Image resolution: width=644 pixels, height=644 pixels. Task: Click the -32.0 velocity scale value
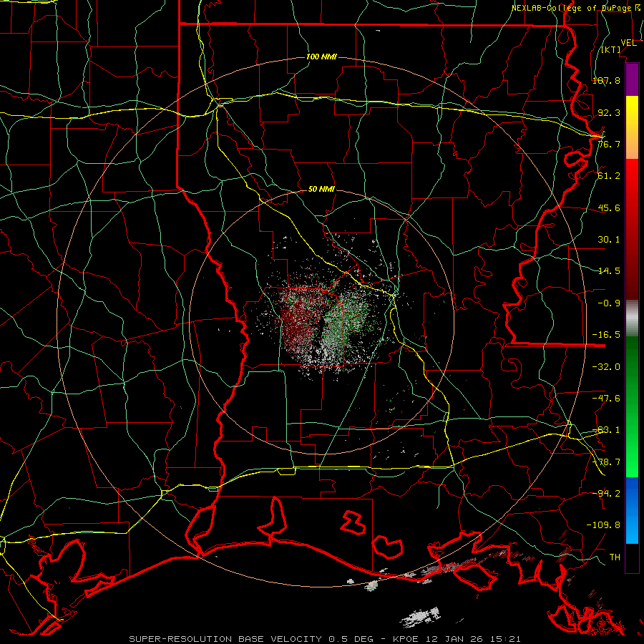click(x=606, y=367)
